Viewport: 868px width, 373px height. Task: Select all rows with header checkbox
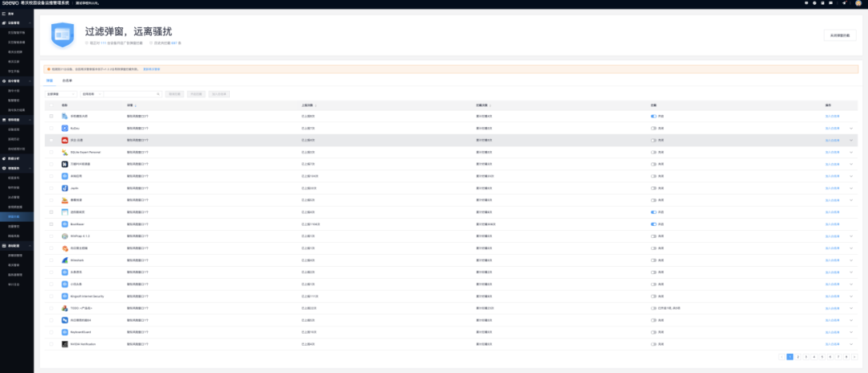point(51,105)
